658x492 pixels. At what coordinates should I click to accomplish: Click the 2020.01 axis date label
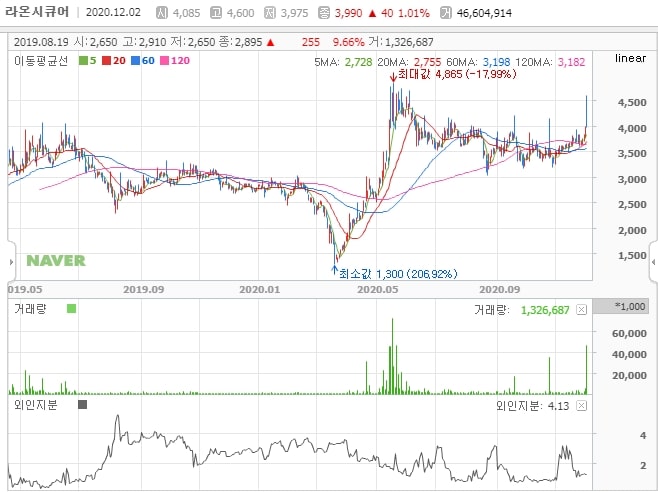tap(259, 290)
